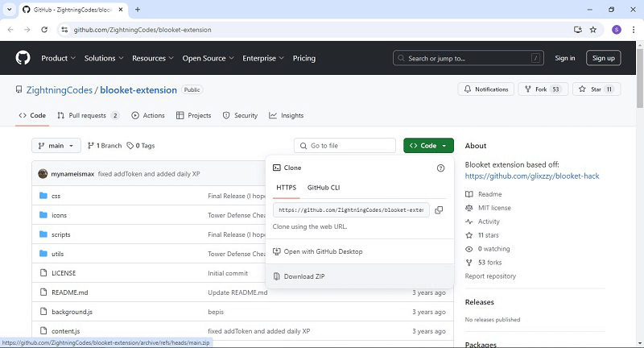The width and height of the screenshot is (644, 348).
Task: Open with GitHub Desktop option
Action: pyautogui.click(x=360, y=251)
